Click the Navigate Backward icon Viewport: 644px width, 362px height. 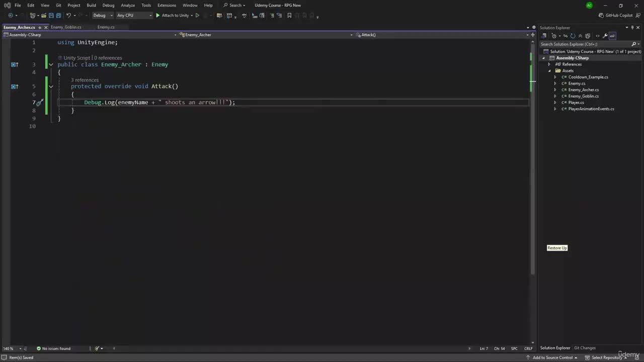(10, 16)
